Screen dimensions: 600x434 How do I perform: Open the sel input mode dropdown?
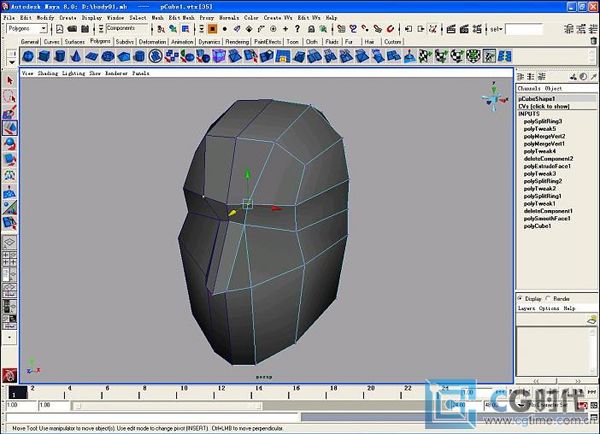tap(496, 29)
